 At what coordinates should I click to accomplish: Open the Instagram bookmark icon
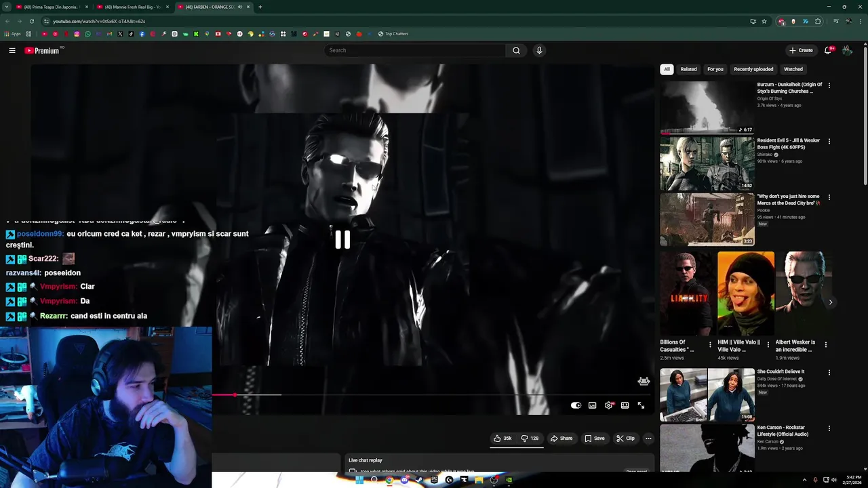[x=77, y=34]
